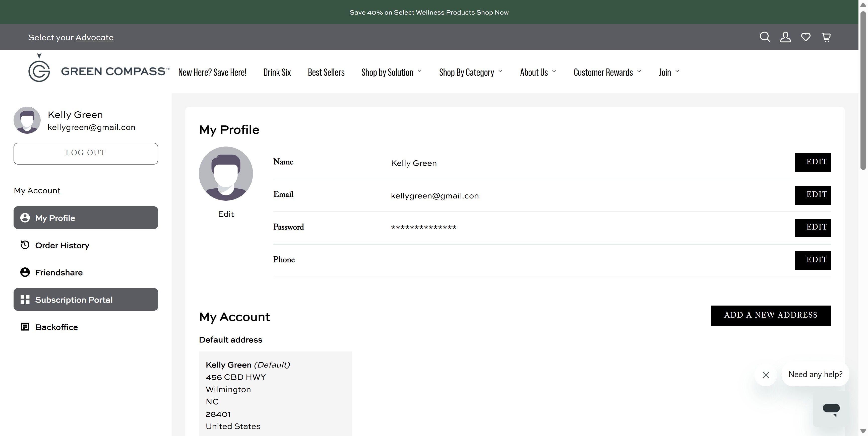Viewport: 868px width, 436px height.
Task: Click 'United States' in the address card
Action: (x=233, y=426)
